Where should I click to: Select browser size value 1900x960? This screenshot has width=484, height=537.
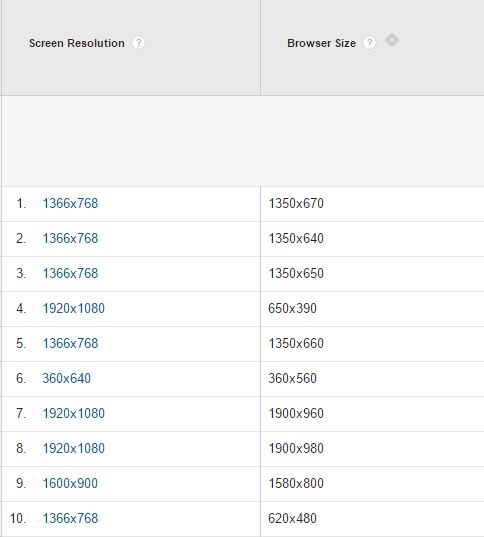(x=296, y=413)
